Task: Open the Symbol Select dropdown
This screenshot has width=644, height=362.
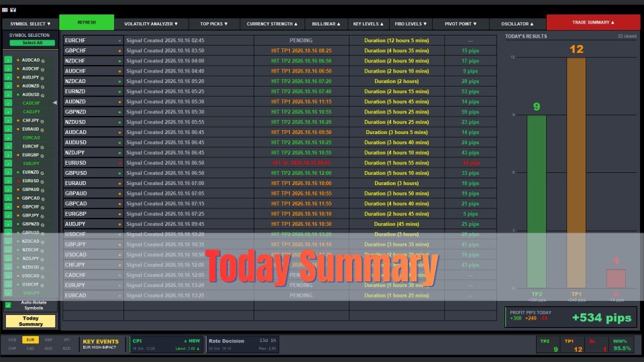Action: click(30, 24)
